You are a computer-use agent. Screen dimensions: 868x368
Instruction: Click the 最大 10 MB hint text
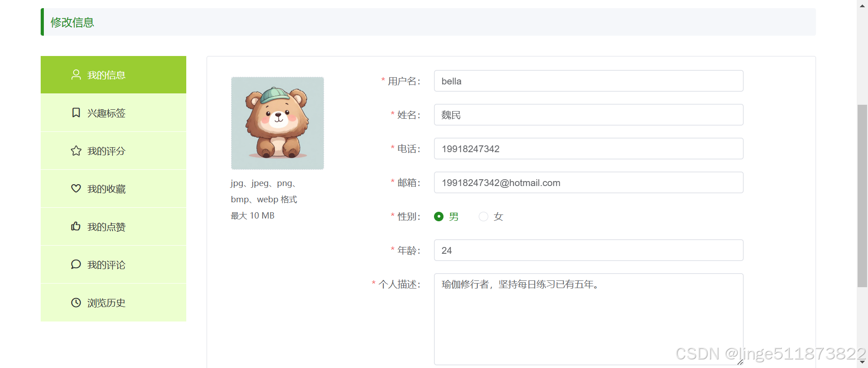coord(253,215)
